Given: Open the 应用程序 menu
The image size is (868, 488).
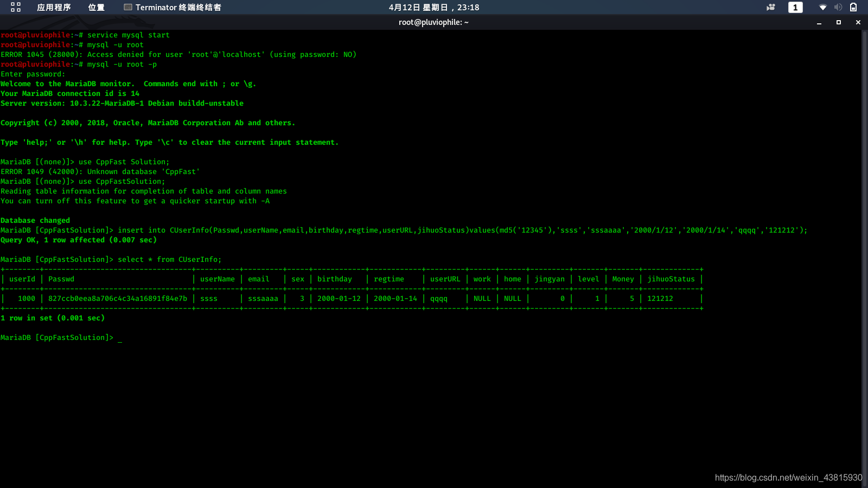Looking at the screenshot, I should pos(54,7).
